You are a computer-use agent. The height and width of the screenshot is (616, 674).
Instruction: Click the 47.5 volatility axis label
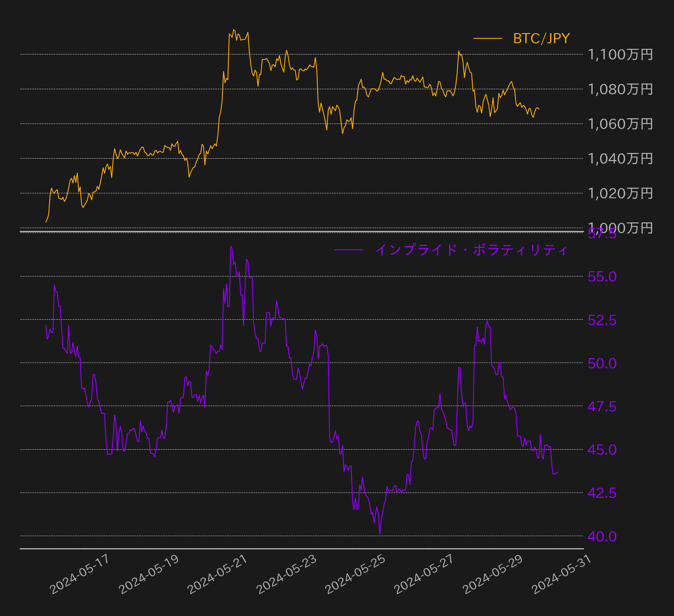coord(602,406)
